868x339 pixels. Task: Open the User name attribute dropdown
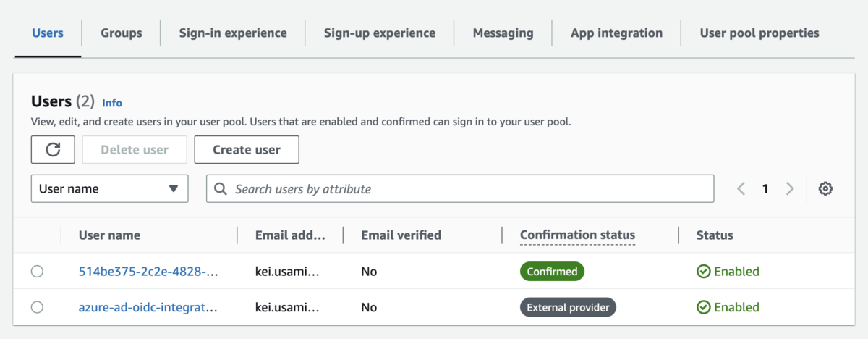[109, 189]
